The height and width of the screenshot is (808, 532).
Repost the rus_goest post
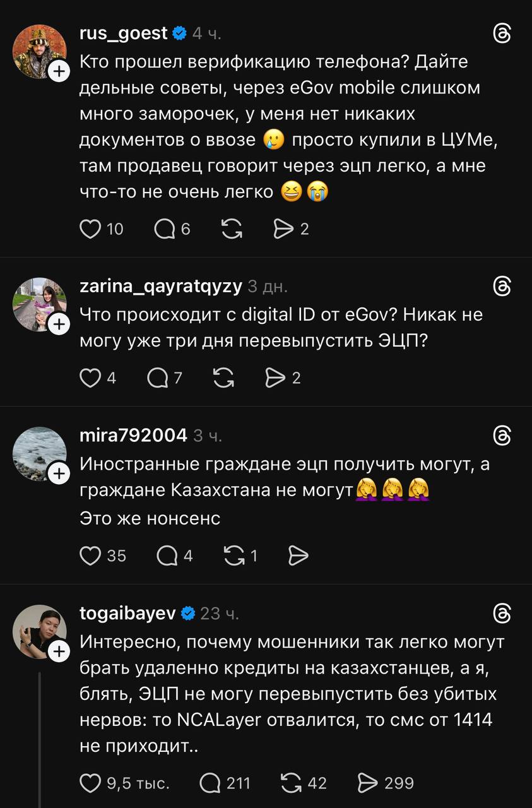click(232, 229)
